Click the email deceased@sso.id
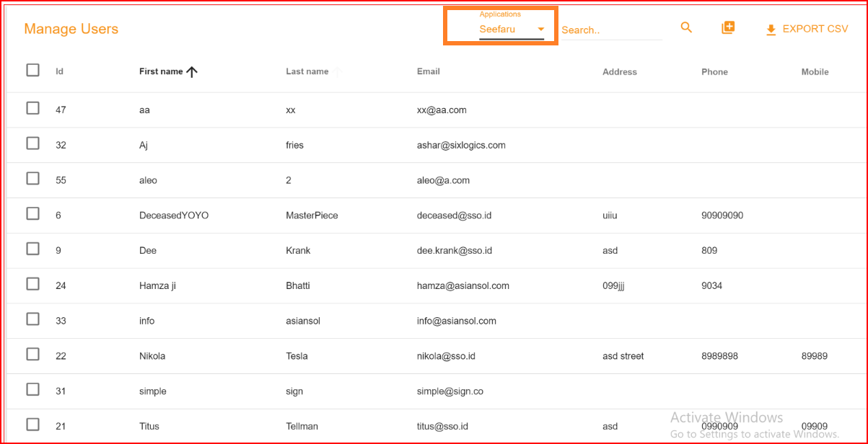Image resolution: width=868 pixels, height=444 pixels. [454, 216]
